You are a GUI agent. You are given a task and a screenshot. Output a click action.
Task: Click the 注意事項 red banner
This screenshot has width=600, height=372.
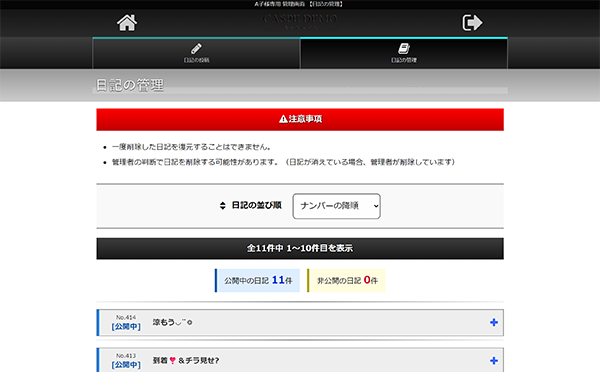(300, 119)
